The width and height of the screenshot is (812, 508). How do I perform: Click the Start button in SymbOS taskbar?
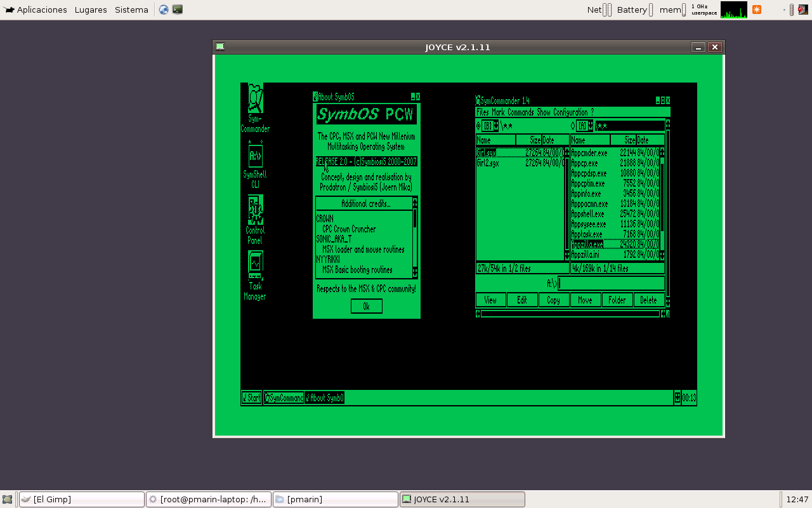(251, 398)
